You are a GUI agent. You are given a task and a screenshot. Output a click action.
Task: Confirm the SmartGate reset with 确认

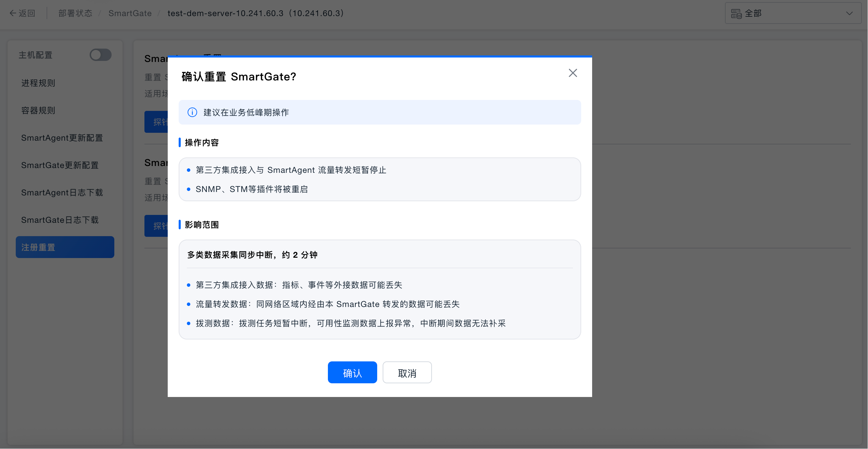352,372
